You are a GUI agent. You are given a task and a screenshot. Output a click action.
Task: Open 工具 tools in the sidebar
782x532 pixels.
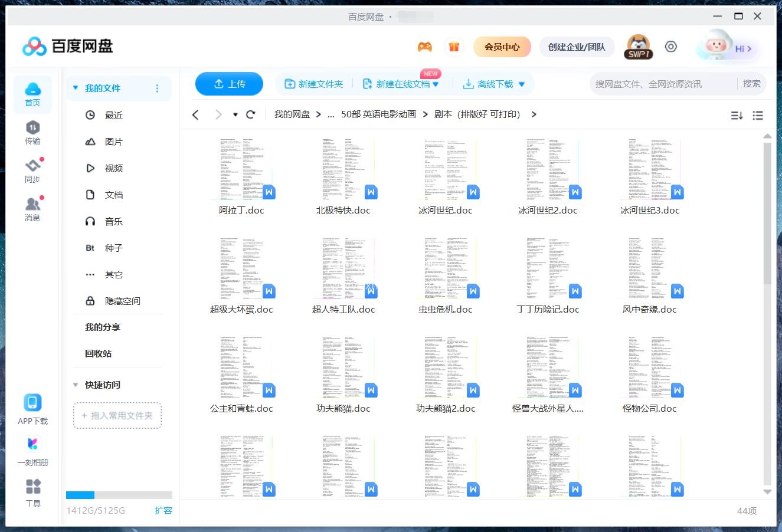(33, 492)
